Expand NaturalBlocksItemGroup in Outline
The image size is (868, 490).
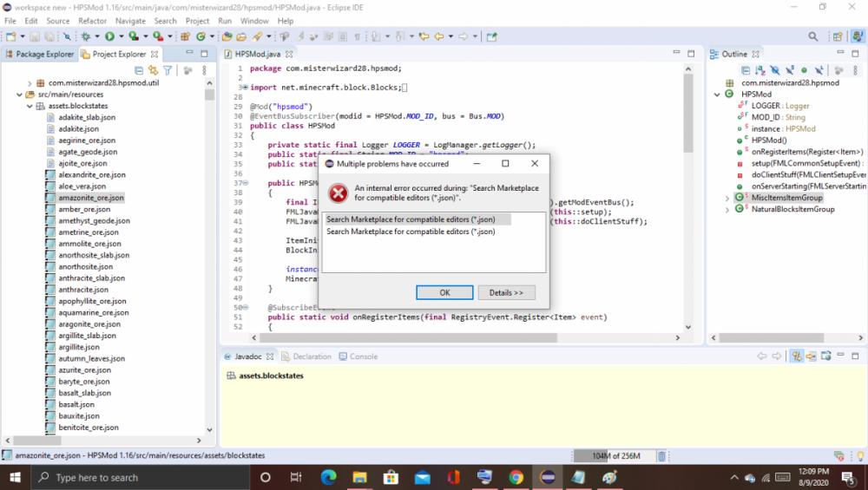coord(727,210)
